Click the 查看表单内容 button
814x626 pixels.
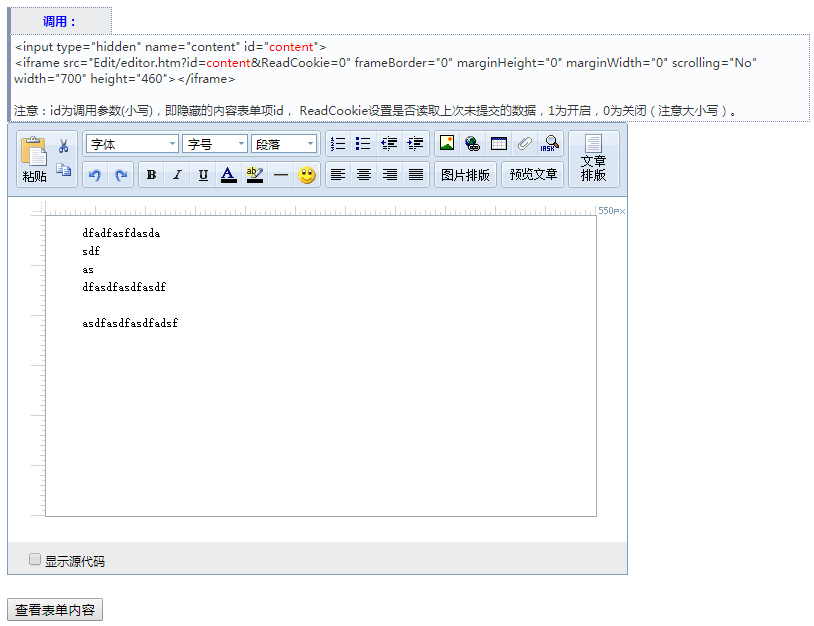55,610
